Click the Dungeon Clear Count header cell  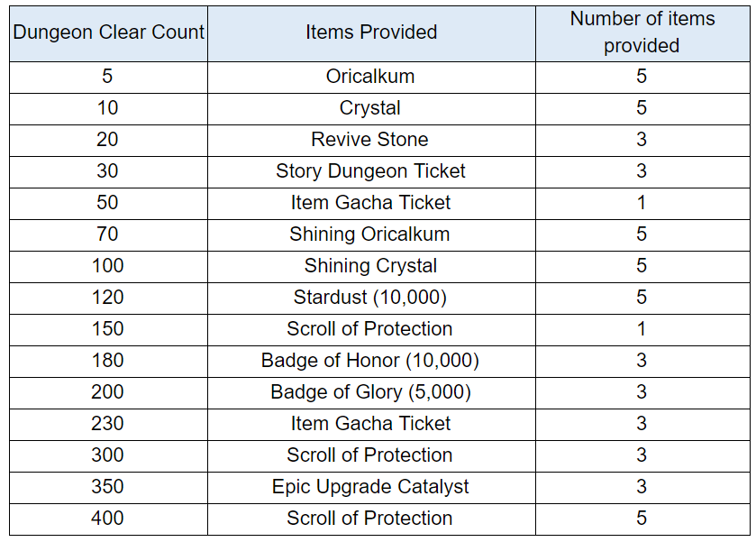108,32
